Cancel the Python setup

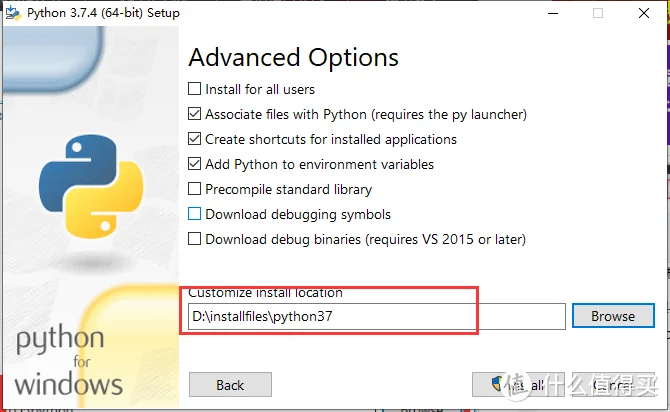click(613, 385)
